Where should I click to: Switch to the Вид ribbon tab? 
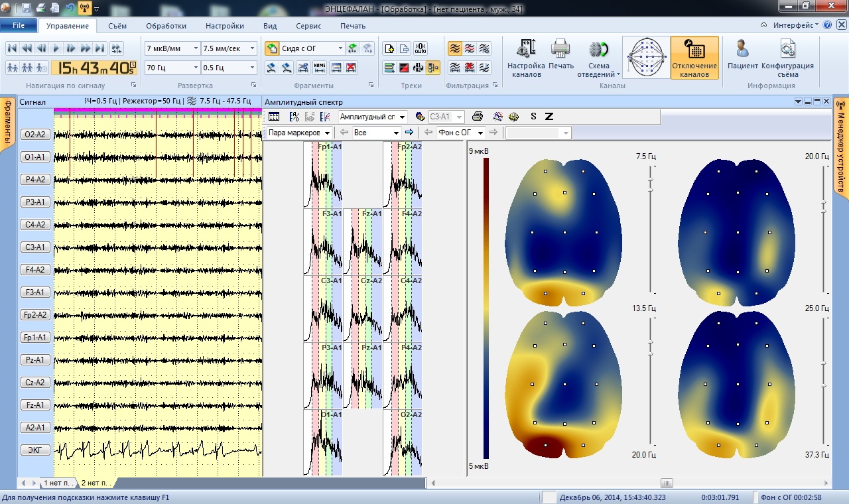tap(270, 26)
